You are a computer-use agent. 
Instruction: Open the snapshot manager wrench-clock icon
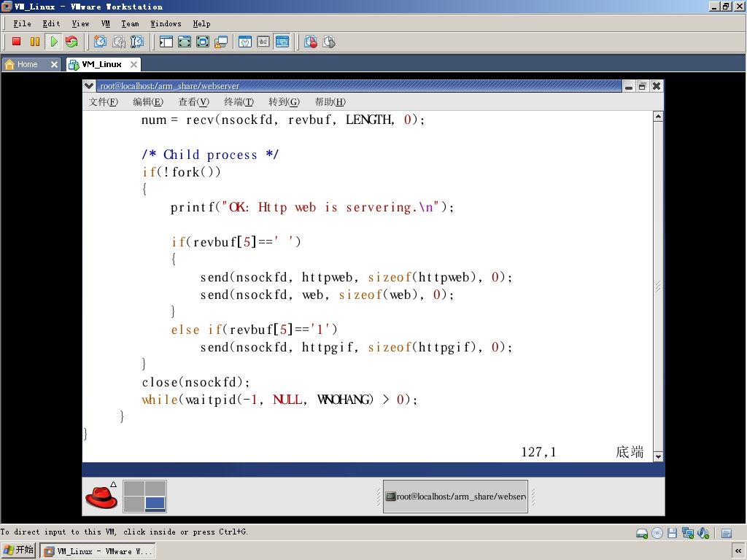[x=137, y=42]
